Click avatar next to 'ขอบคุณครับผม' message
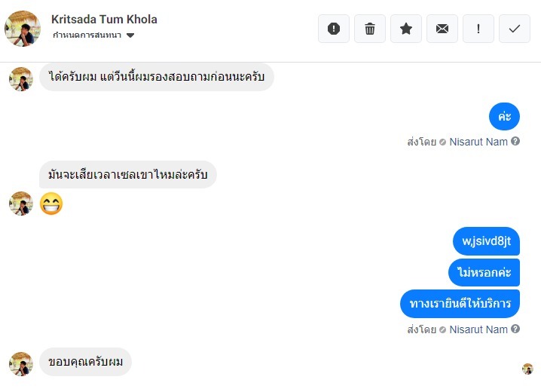Screen dimensions: 541x392 click(x=21, y=363)
